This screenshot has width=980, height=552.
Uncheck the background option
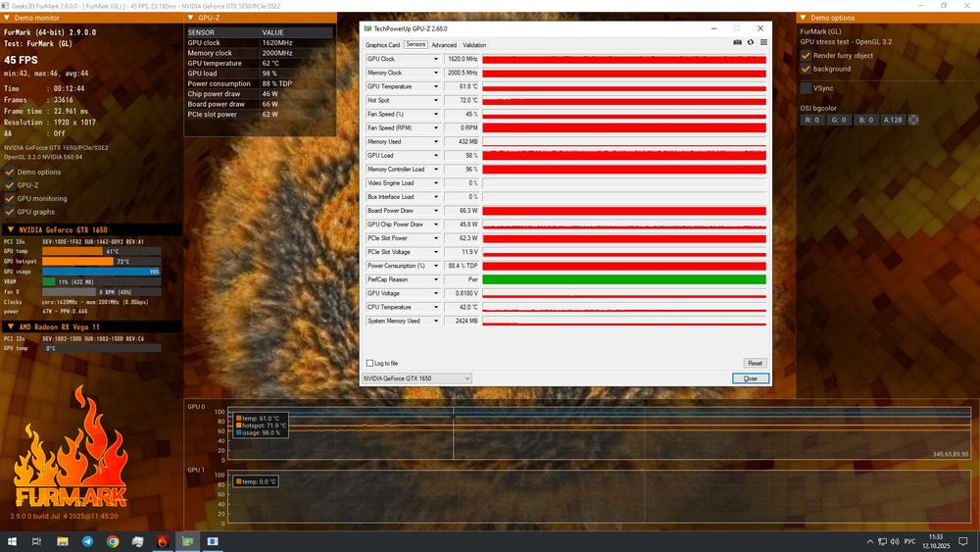click(806, 69)
